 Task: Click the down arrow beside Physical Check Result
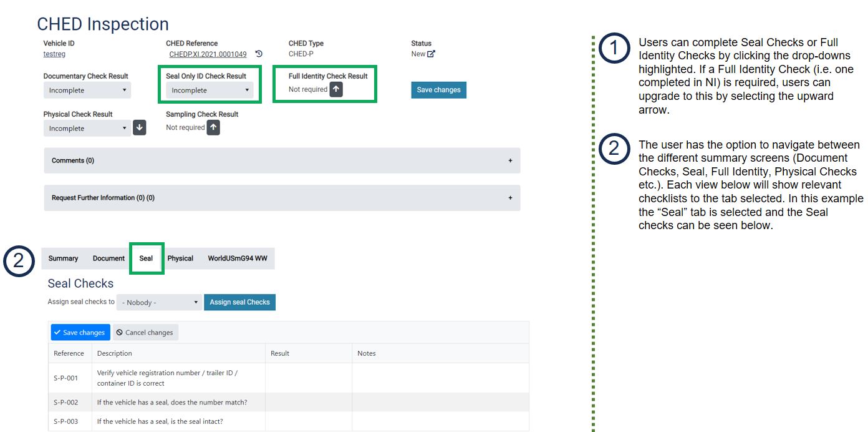tap(140, 128)
